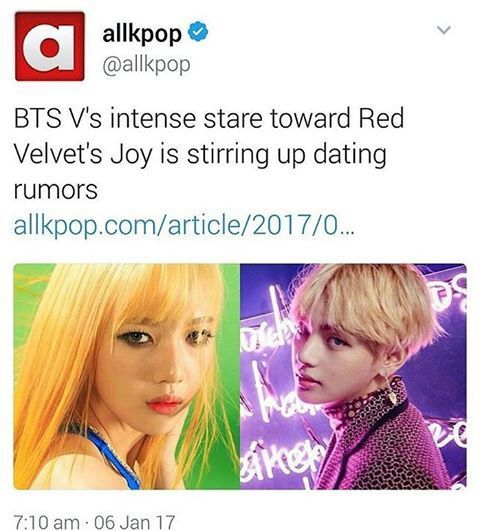
Task: Expand the tweet options chevron
Action: tap(444, 30)
